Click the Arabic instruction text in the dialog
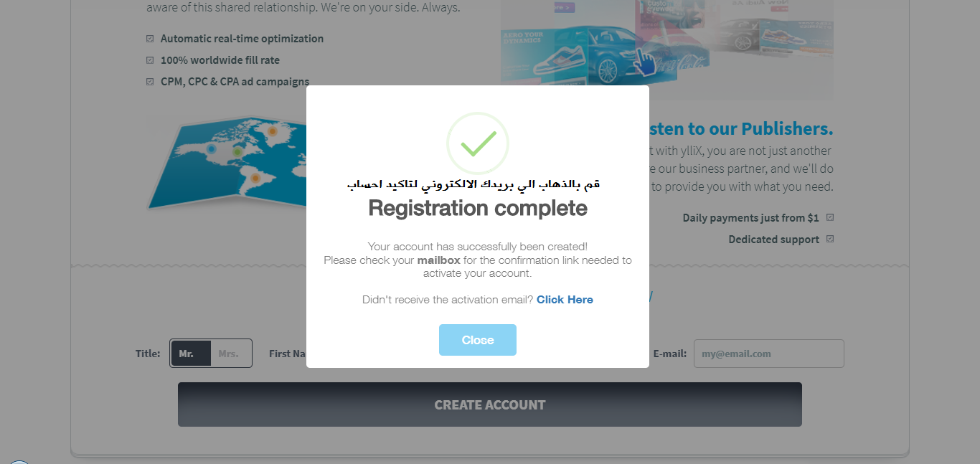 point(473,184)
